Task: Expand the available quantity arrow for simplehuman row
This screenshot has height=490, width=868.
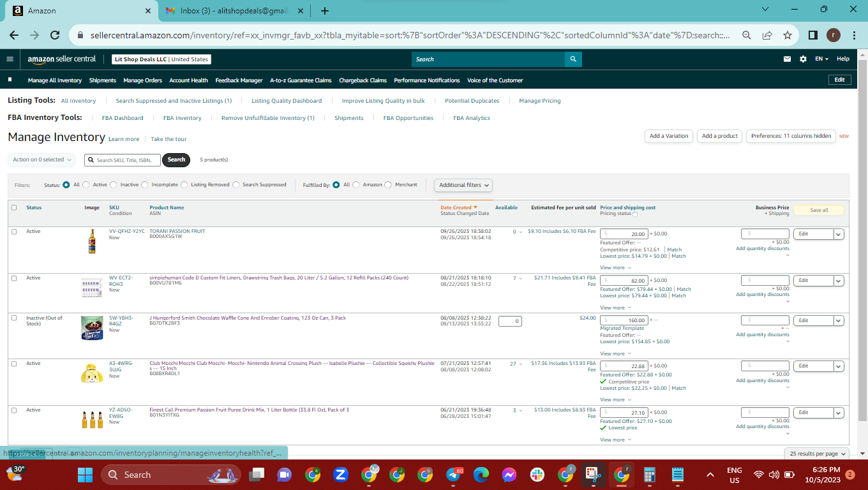Action: tap(520, 279)
